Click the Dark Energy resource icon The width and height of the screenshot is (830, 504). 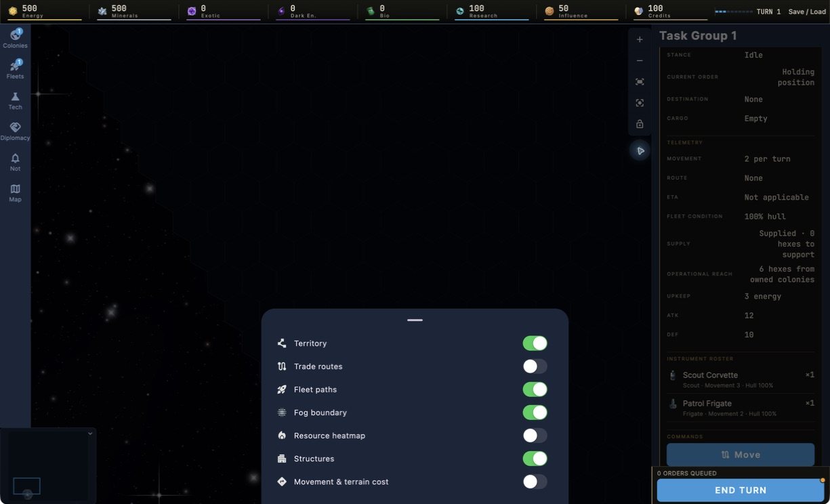[x=281, y=11]
